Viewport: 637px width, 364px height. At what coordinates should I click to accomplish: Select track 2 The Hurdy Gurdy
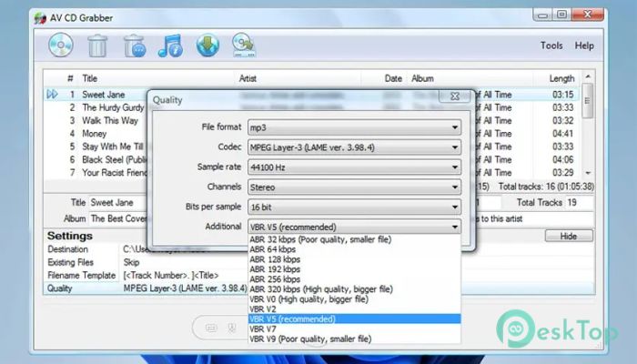[x=113, y=107]
